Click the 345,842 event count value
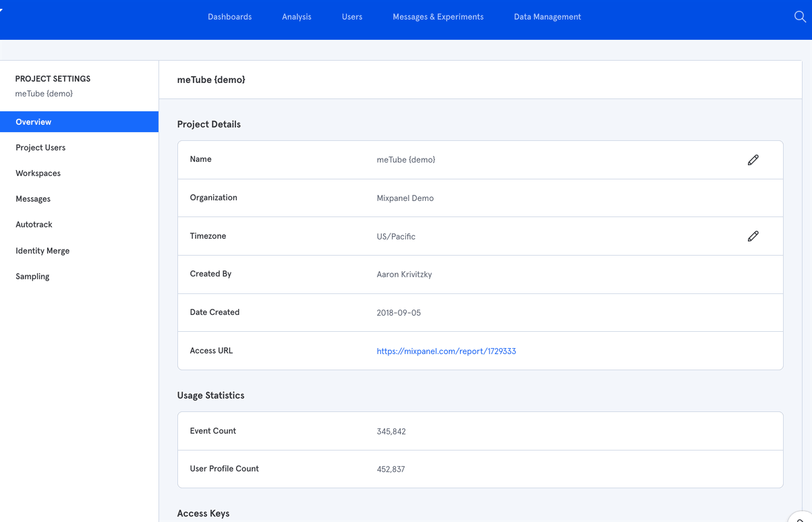812x522 pixels. pos(391,432)
